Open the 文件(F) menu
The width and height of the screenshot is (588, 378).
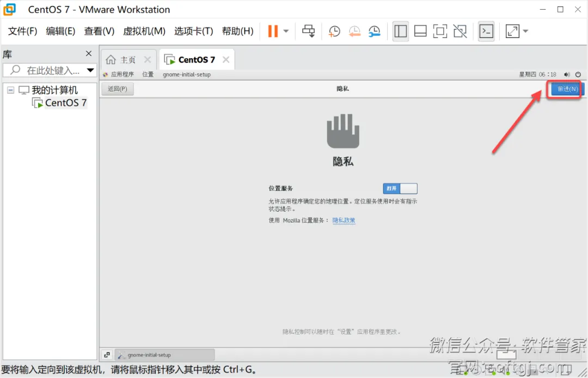pyautogui.click(x=22, y=31)
